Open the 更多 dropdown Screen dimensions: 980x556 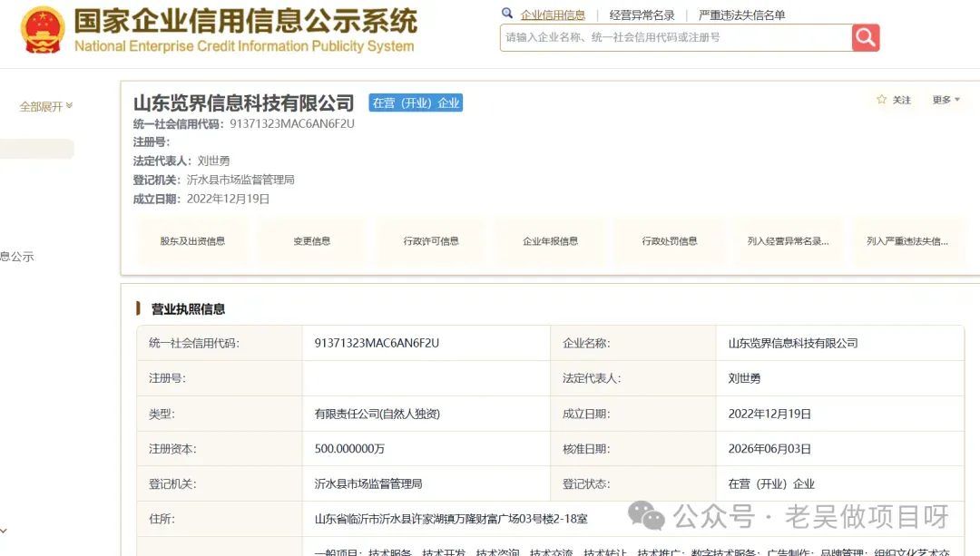[946, 100]
